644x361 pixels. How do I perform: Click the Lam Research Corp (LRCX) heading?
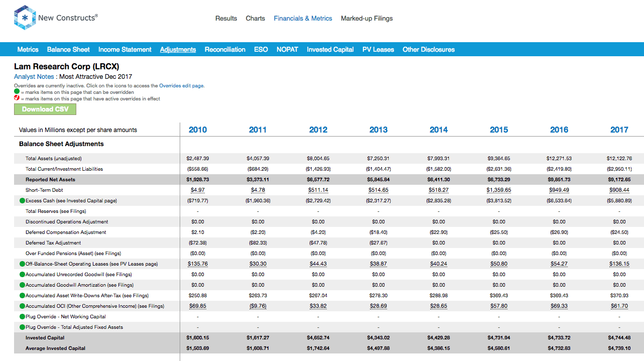(67, 66)
